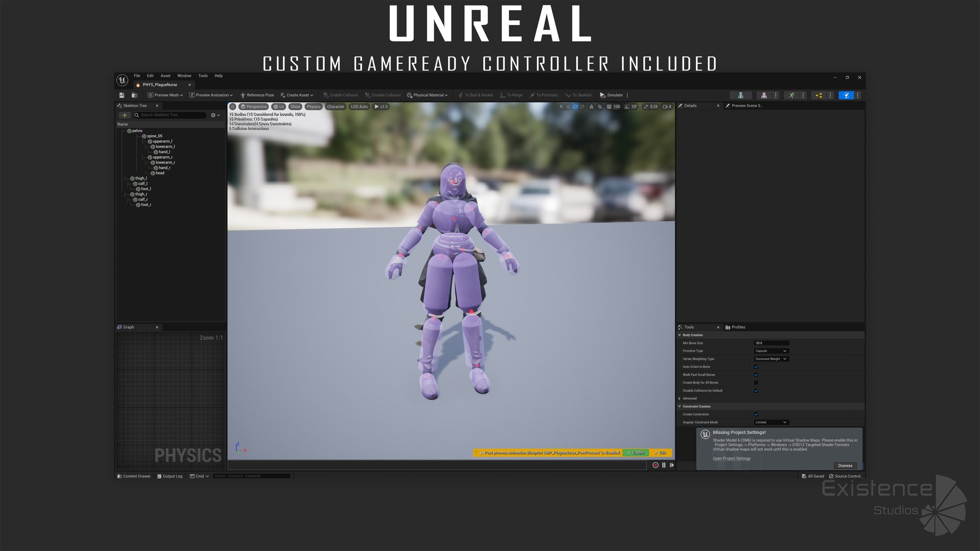This screenshot has width=980, height=551.
Task: Start recording with the red record button
Action: point(655,465)
